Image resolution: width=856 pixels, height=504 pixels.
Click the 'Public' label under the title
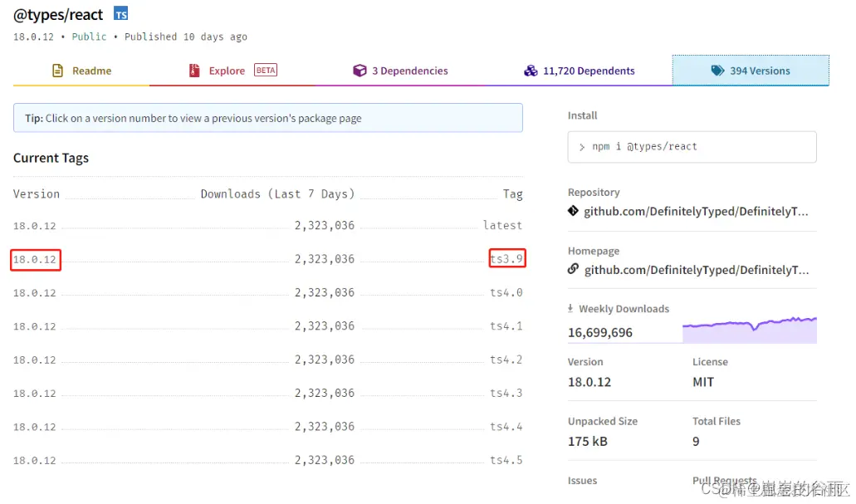coord(89,37)
